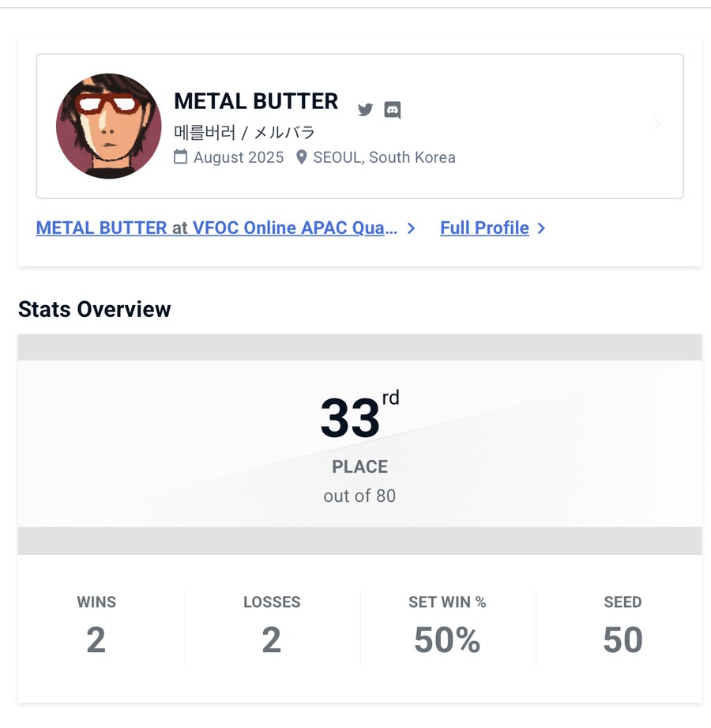Click the August 2025 date text
711x728 pixels.
tap(239, 157)
